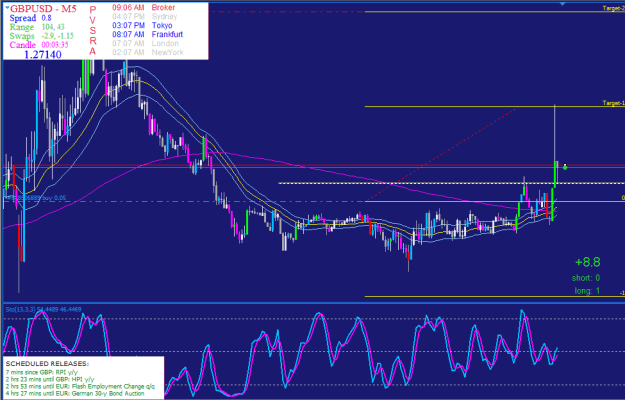
Task: Click the 'EUR: German 30-y Bond Auction' entry
Action: click(75, 394)
